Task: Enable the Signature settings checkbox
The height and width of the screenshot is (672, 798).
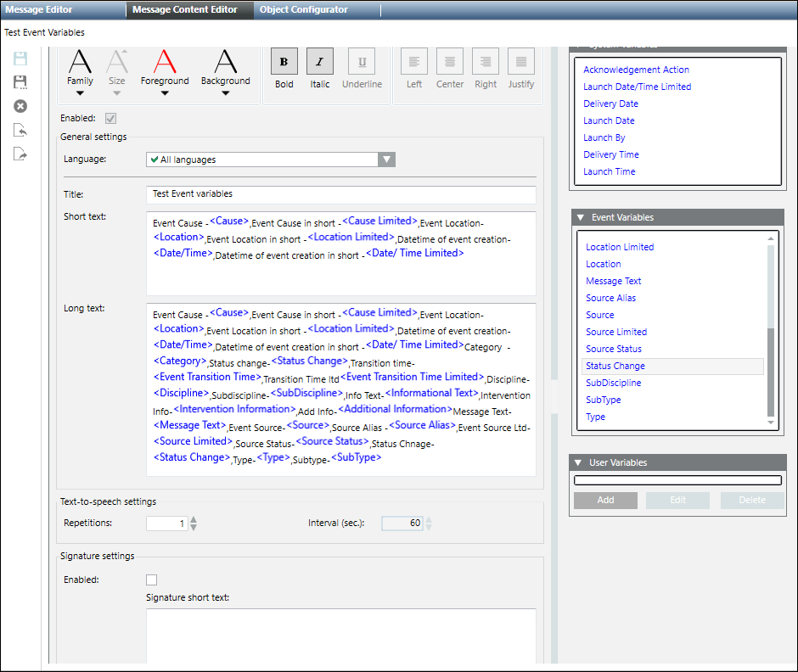Action: (x=152, y=580)
